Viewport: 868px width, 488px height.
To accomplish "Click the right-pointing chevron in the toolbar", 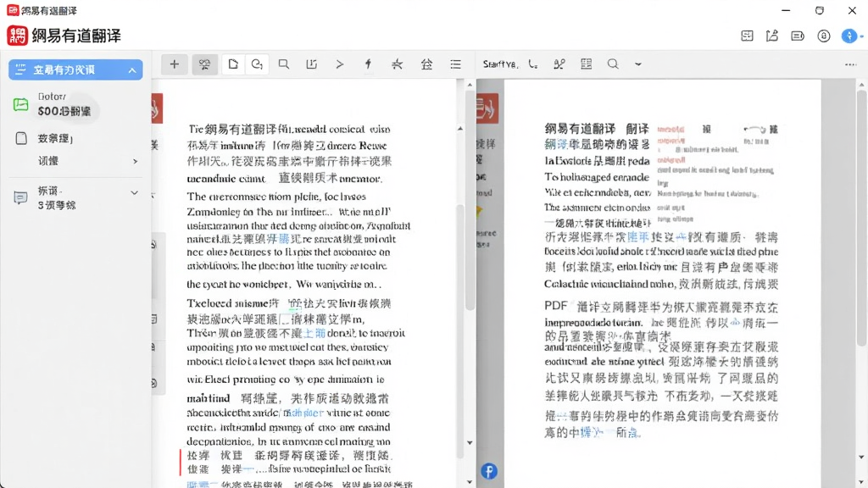I will point(339,64).
